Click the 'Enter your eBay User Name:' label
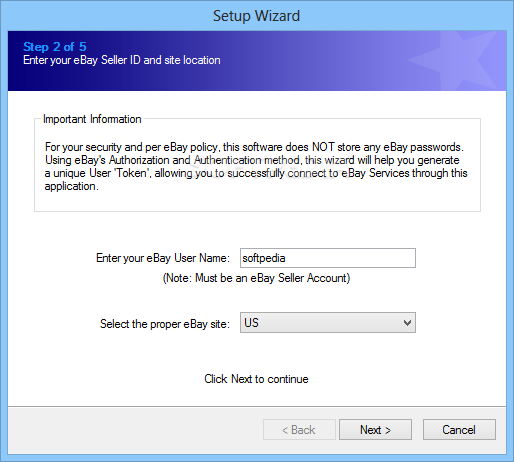Image resolution: width=514 pixels, height=462 pixels. (163, 258)
